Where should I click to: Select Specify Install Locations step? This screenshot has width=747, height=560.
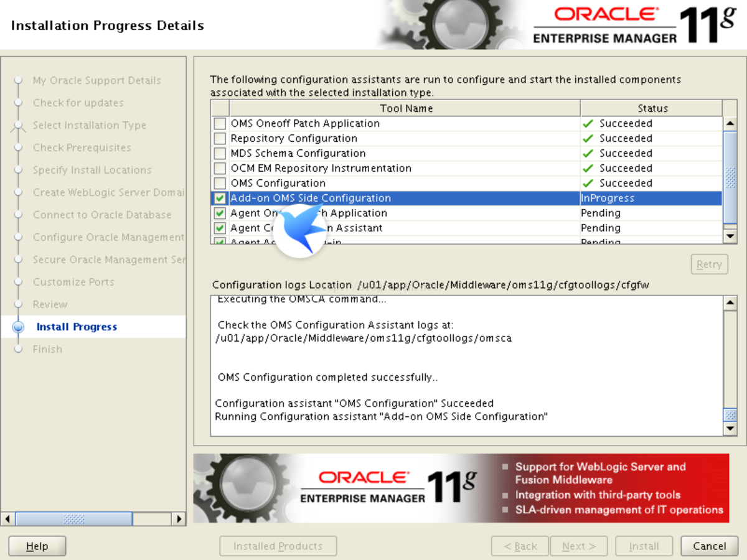(x=92, y=170)
